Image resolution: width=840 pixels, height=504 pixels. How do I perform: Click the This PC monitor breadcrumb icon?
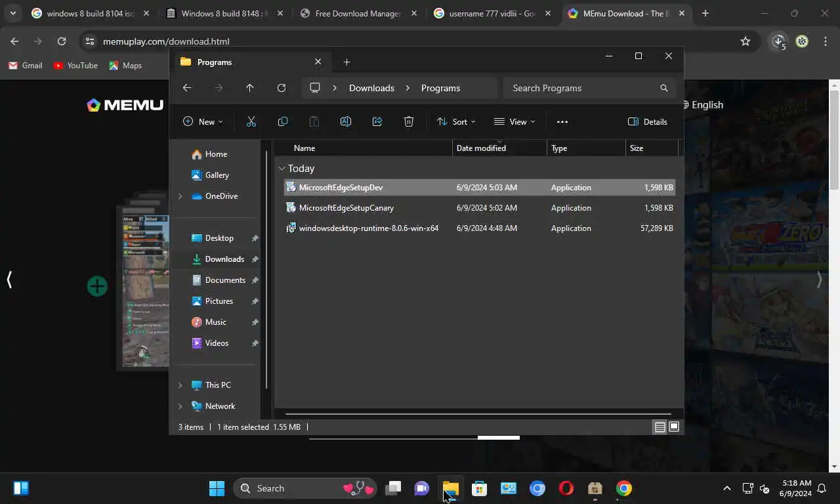315,88
